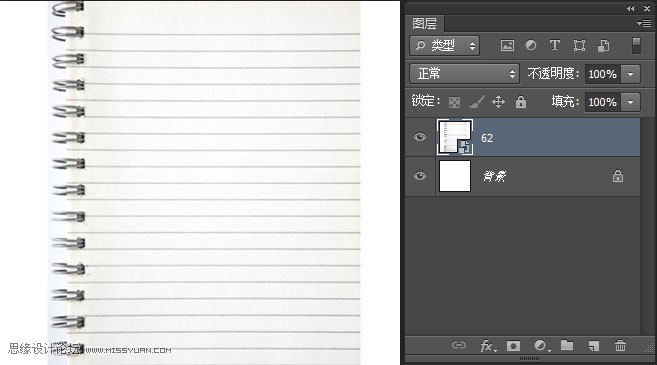Open the Layers panel flyout menu

tap(644, 23)
